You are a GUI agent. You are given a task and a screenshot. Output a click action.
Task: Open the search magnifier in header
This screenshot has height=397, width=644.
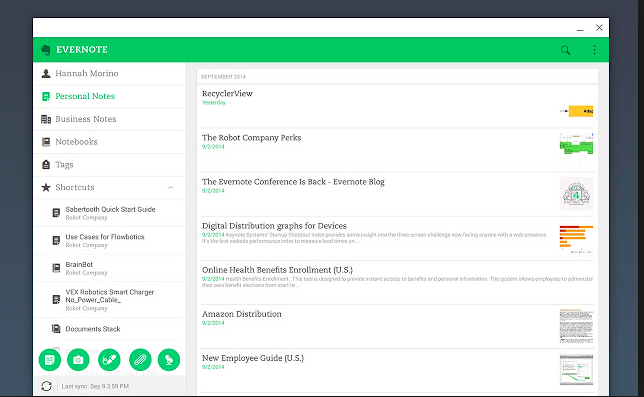click(566, 50)
